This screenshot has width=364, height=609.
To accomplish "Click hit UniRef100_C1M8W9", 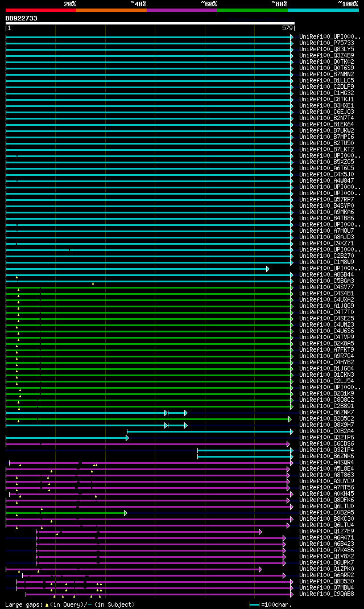I will pyautogui.click(x=326, y=262).
